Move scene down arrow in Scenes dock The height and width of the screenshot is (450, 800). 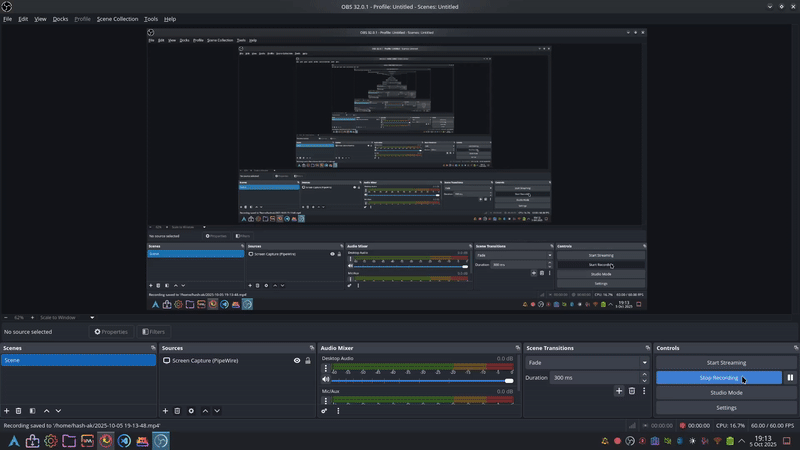(x=58, y=411)
